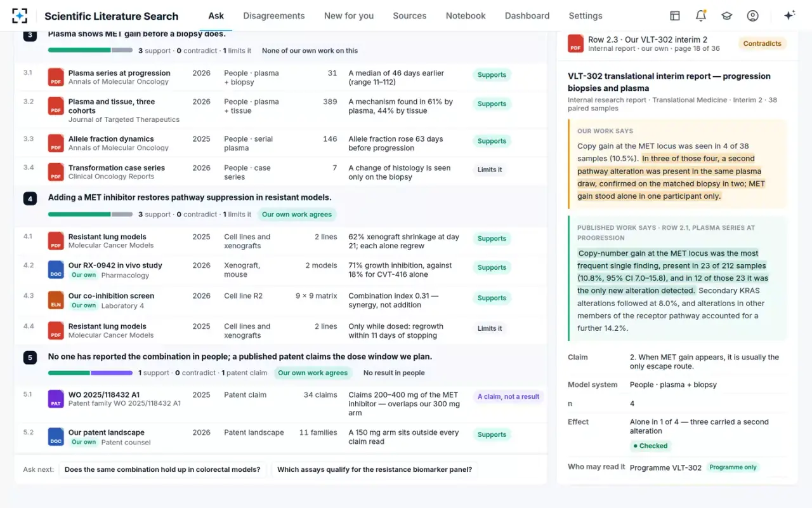Viewport: 812px width, 508px height.
Task: Open the Dashboard tab
Action: pos(527,16)
